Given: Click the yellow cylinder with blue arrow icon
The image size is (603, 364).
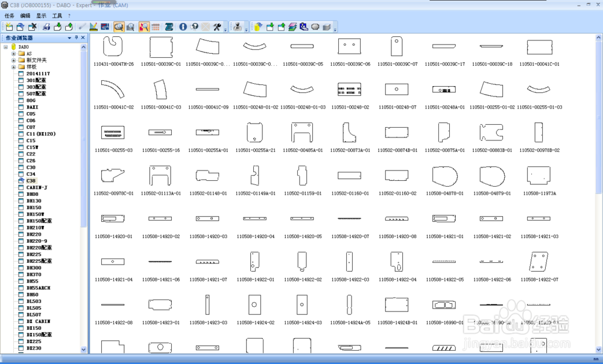Looking at the screenshot, I should [x=259, y=27].
